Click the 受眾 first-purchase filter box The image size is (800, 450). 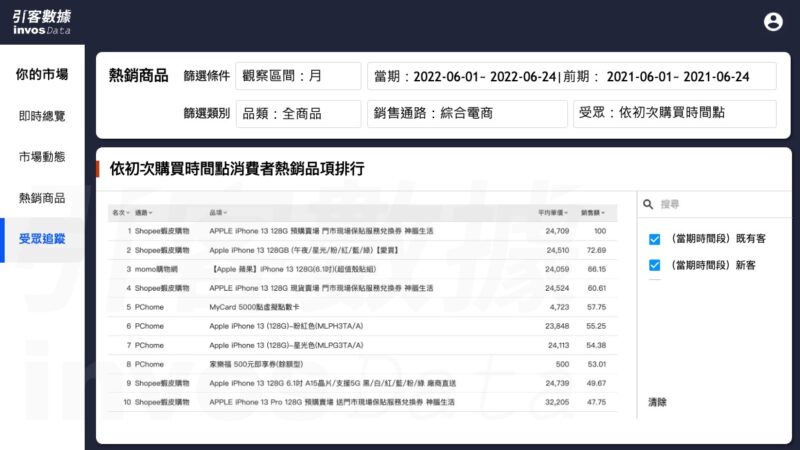click(x=674, y=114)
